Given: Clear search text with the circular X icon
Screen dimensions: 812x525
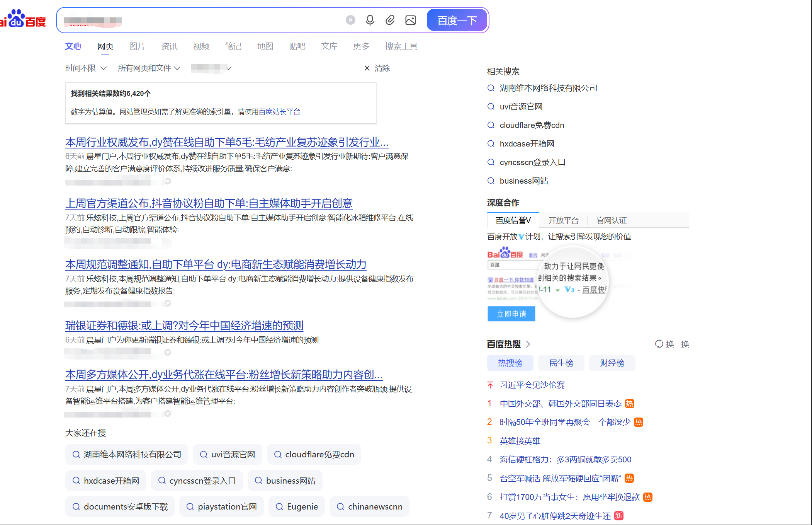Looking at the screenshot, I should pyautogui.click(x=350, y=20).
